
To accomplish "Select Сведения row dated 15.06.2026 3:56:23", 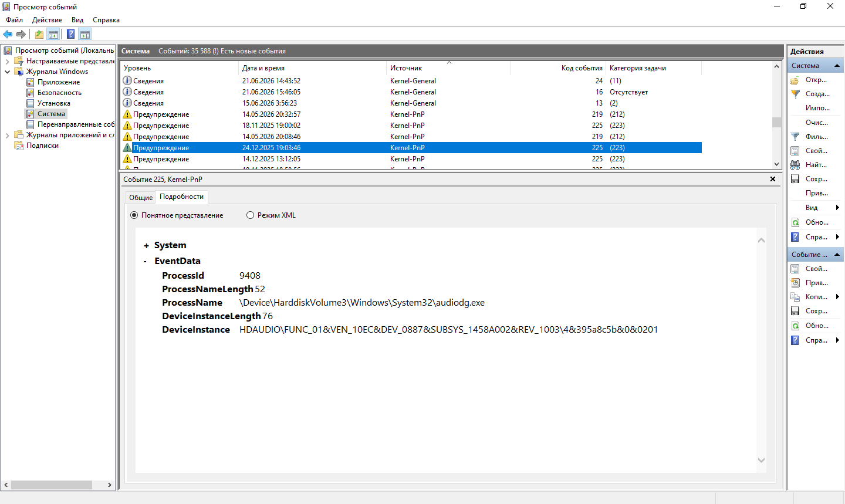I will [411, 103].
